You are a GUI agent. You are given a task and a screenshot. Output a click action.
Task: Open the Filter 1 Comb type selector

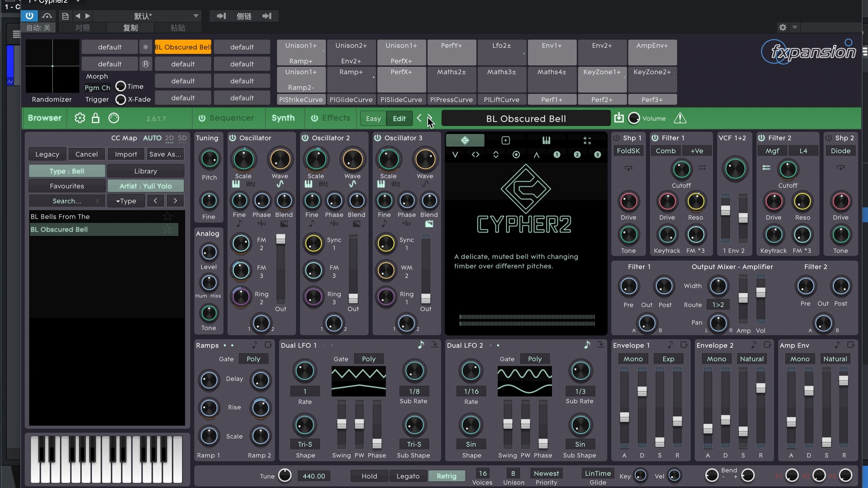[665, 151]
